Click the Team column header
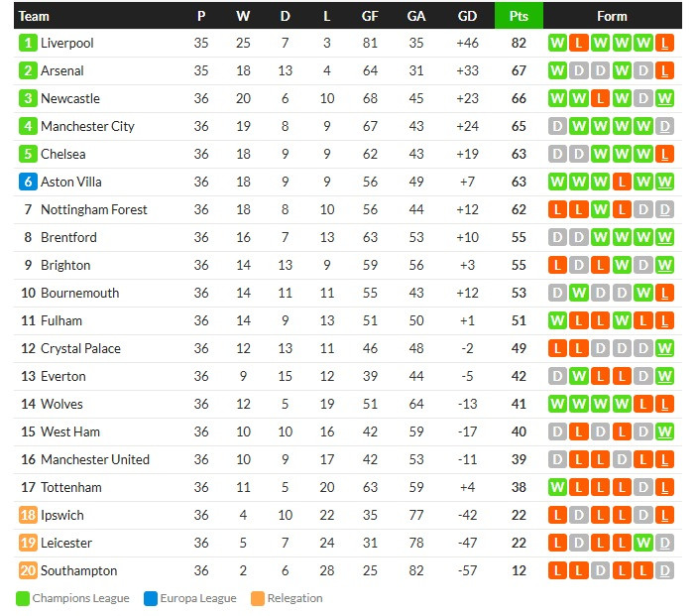The height and width of the screenshot is (616, 696). pyautogui.click(x=34, y=16)
